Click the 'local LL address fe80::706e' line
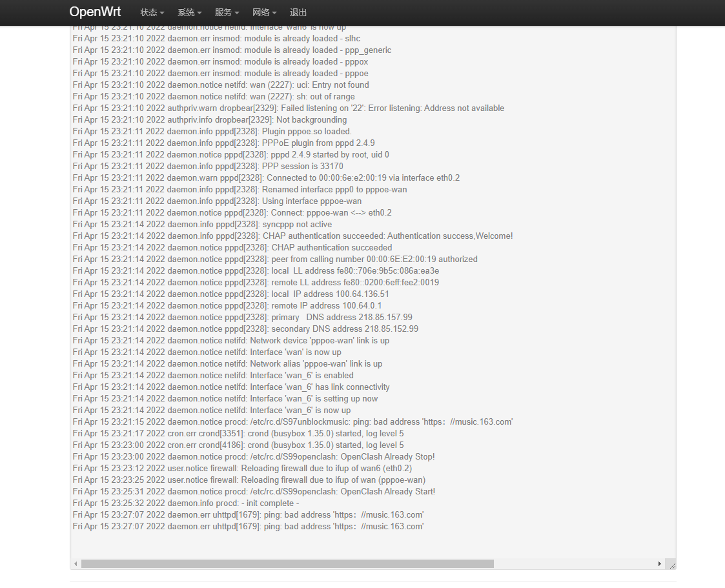This screenshot has width=725, height=588. tap(256, 270)
